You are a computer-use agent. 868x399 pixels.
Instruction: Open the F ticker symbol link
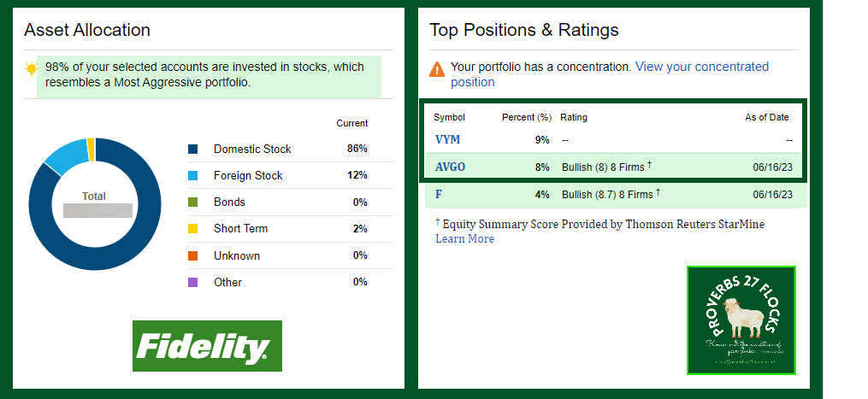coord(439,195)
